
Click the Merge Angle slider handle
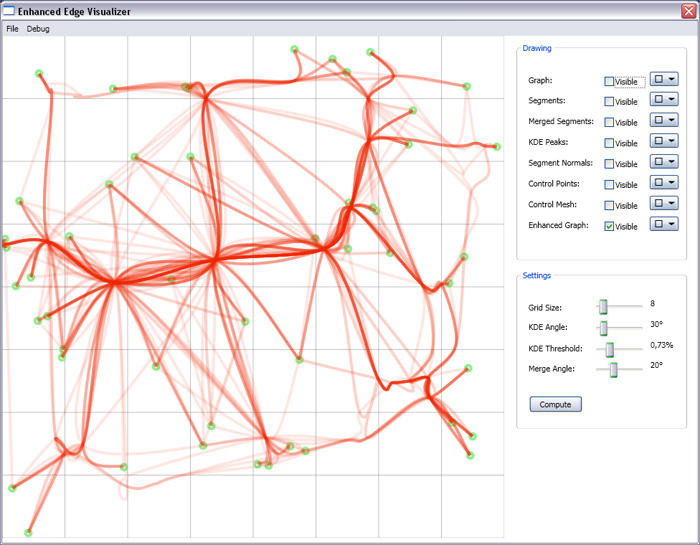[x=614, y=370]
